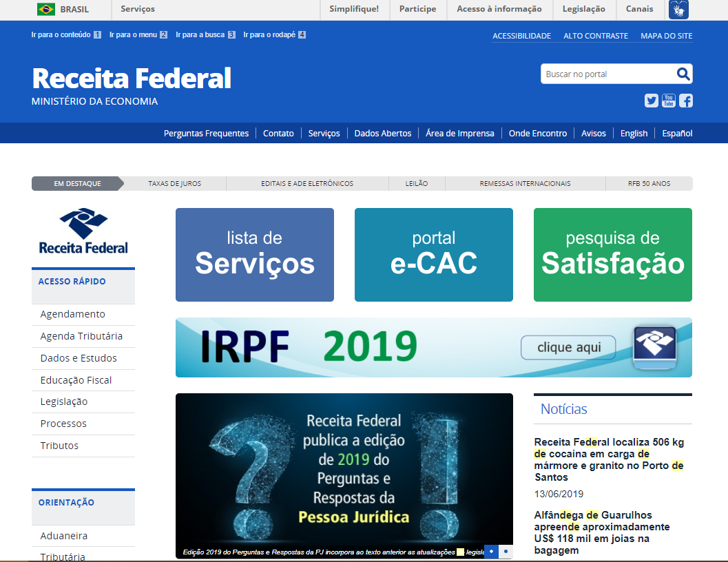
Task: Click the Receita Federal icon on IRPF banner
Action: [x=655, y=347]
